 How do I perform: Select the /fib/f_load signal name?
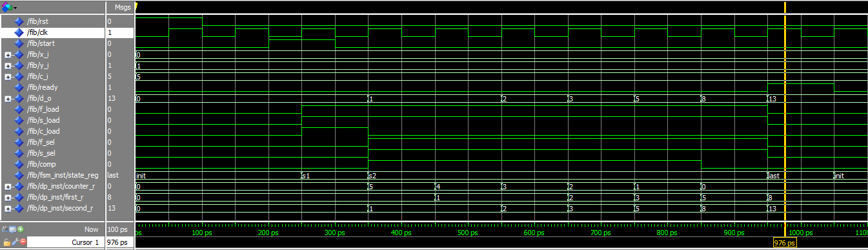(43, 109)
